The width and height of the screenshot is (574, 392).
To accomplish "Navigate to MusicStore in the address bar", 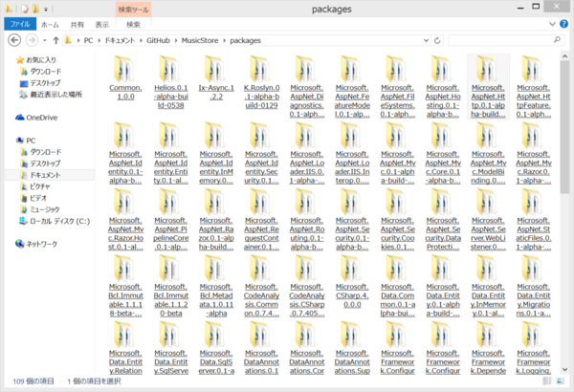I will click(x=200, y=40).
